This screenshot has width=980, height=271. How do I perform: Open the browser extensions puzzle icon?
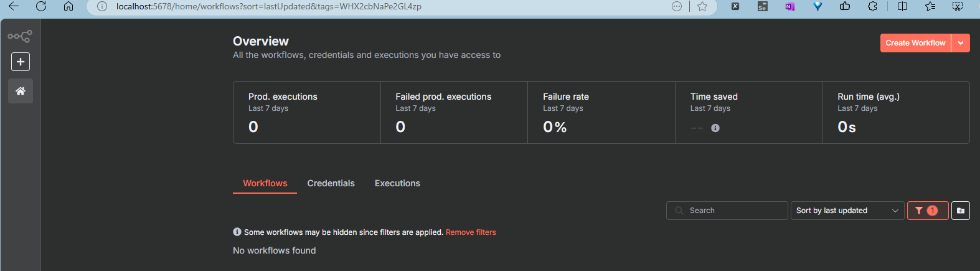point(872,6)
